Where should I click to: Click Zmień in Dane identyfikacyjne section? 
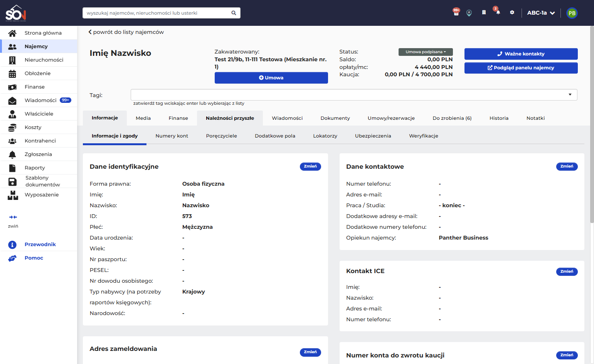tap(310, 166)
